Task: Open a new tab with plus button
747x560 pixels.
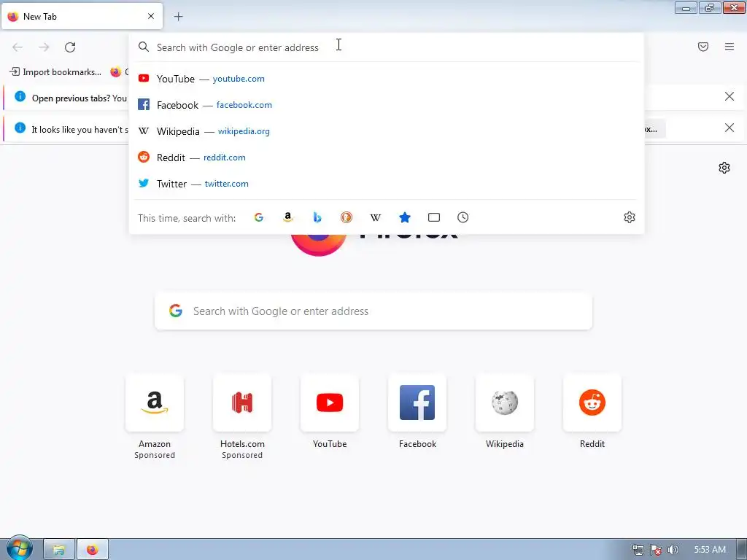Action: 178,17
